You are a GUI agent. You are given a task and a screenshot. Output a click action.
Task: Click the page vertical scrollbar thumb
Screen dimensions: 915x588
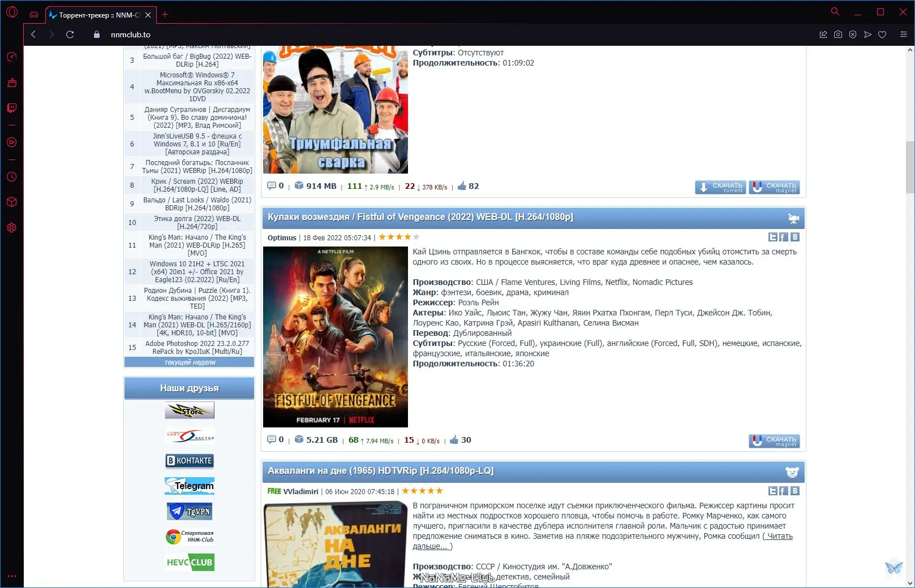point(910,167)
